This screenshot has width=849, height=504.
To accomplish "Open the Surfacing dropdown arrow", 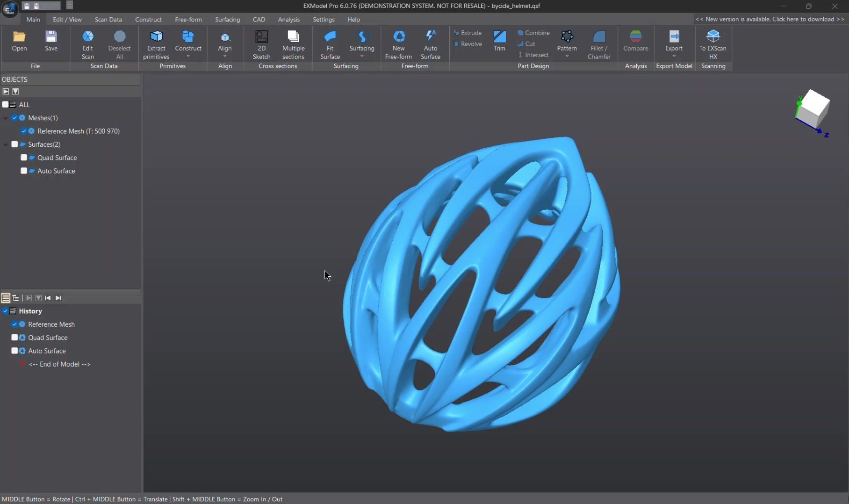I will pyautogui.click(x=362, y=57).
